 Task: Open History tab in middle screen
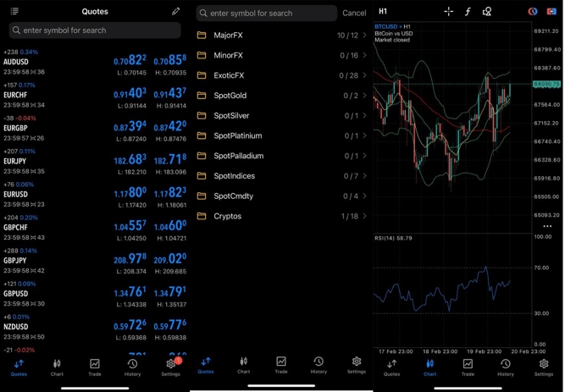click(319, 365)
